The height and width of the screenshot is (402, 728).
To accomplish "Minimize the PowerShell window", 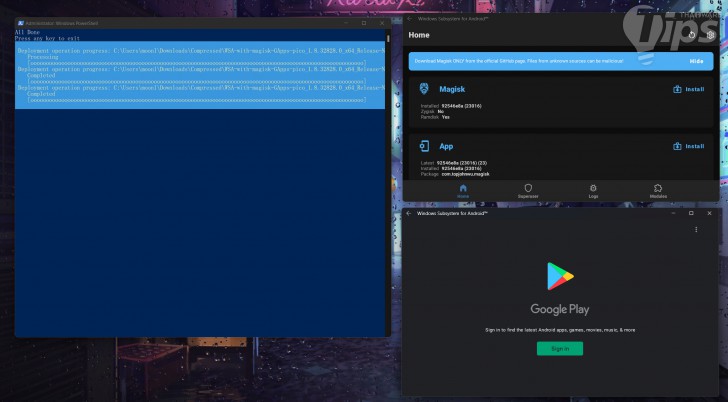I will [x=346, y=23].
